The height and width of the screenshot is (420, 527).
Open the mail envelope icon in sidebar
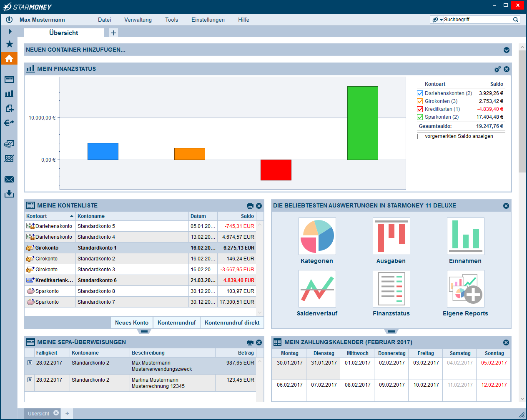coord(9,179)
